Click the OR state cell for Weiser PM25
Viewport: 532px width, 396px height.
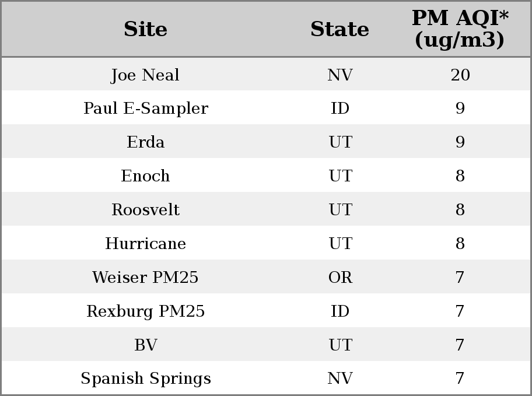pyautogui.click(x=340, y=277)
